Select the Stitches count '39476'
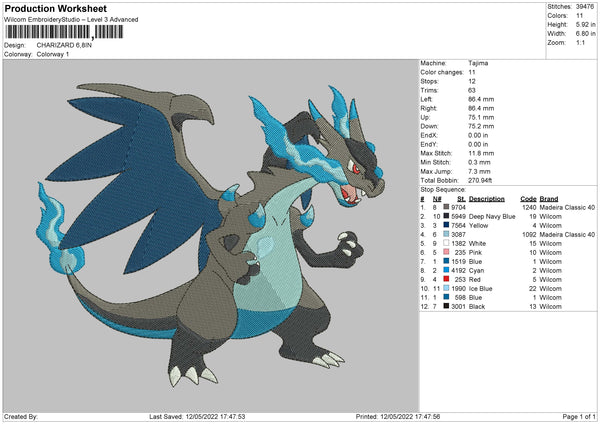The height and width of the screenshot is (424, 600). pos(585,7)
